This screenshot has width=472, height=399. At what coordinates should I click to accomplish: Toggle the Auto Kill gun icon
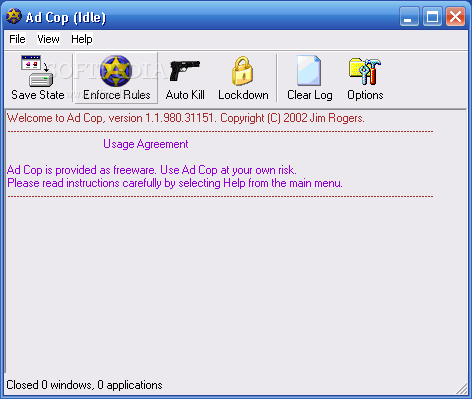185,70
